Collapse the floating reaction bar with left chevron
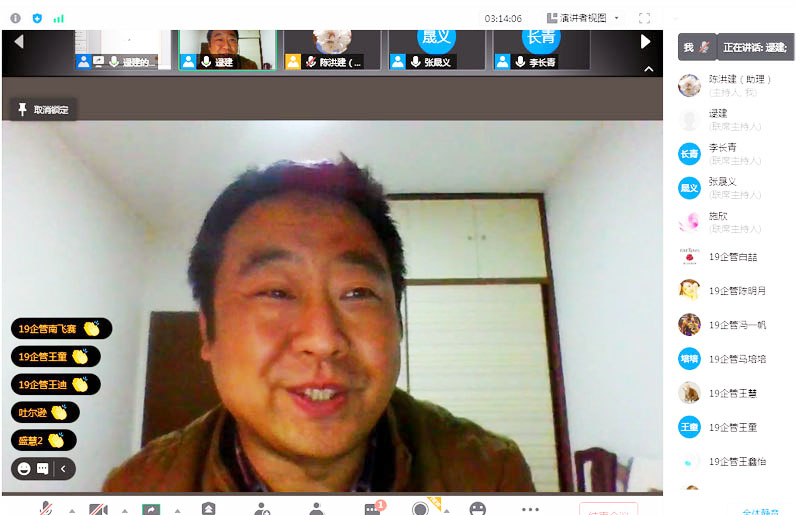Image resolution: width=800 pixels, height=515 pixels. [x=64, y=468]
